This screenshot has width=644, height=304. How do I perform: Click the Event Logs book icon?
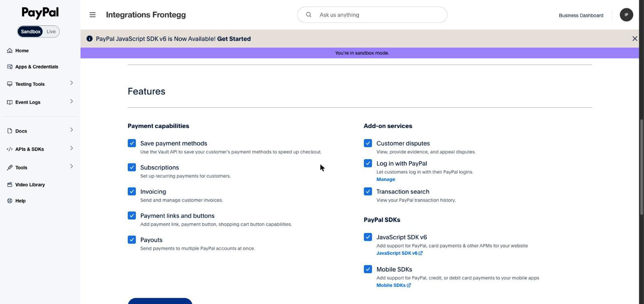(x=10, y=102)
